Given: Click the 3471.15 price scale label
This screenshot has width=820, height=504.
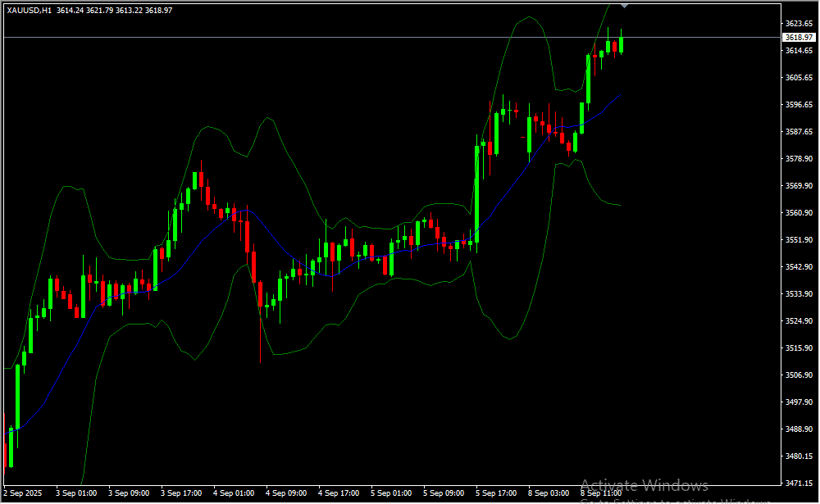Looking at the screenshot, I should [x=798, y=484].
